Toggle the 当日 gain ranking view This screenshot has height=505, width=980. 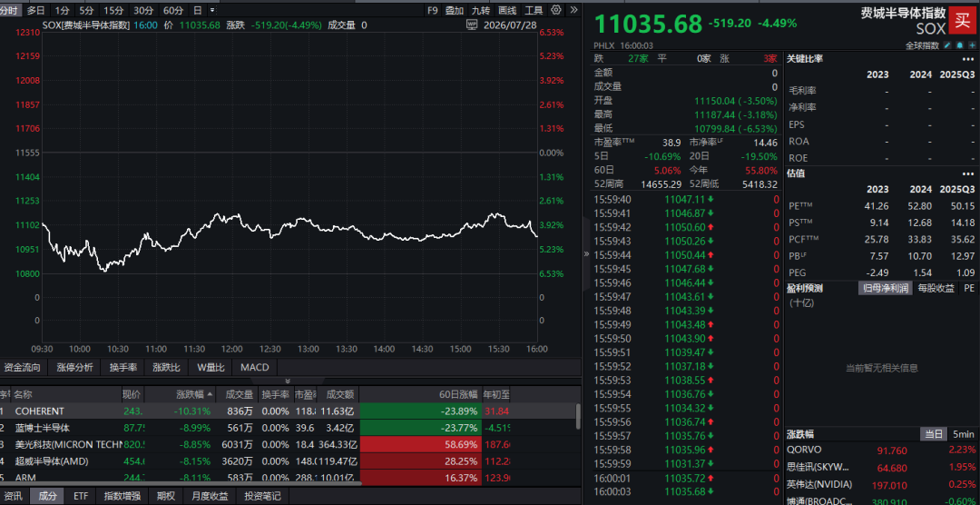coord(933,433)
